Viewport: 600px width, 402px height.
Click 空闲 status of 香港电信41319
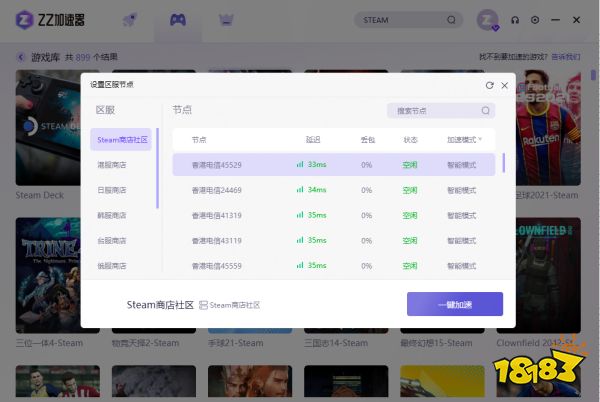coord(410,215)
